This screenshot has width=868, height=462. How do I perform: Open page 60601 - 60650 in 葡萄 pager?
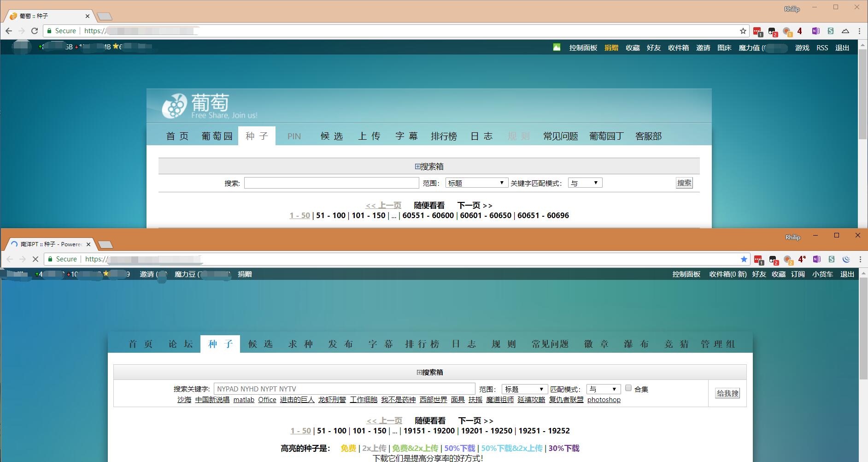pyautogui.click(x=486, y=215)
